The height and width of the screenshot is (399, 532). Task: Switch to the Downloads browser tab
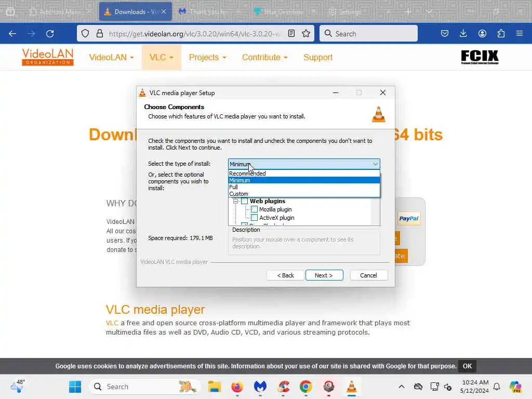135,12
